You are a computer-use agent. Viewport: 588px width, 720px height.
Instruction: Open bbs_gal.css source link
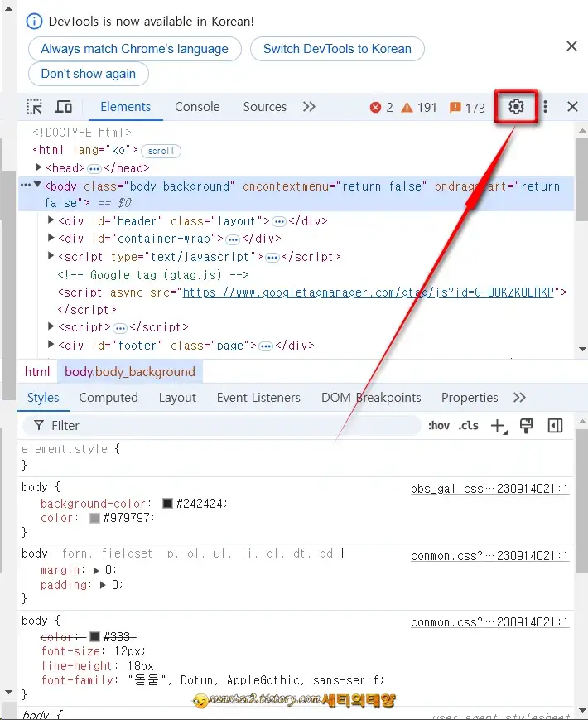pyautogui.click(x=489, y=489)
